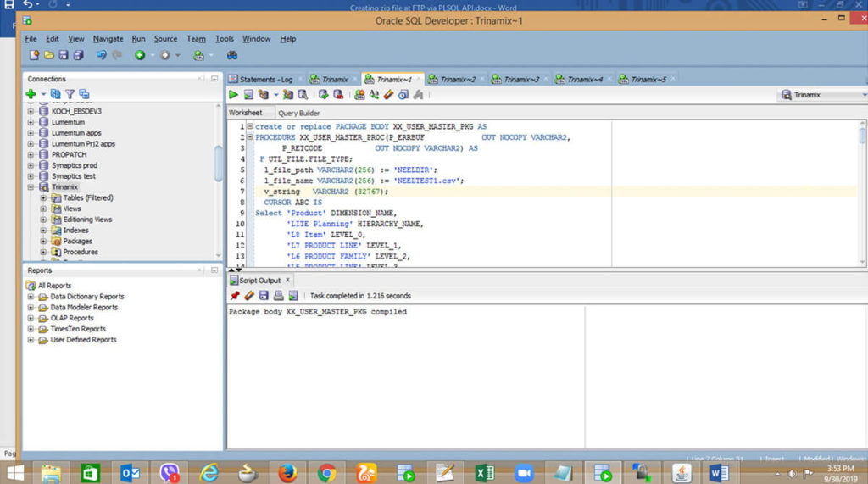Click the Save icon in main toolbar

click(x=63, y=55)
